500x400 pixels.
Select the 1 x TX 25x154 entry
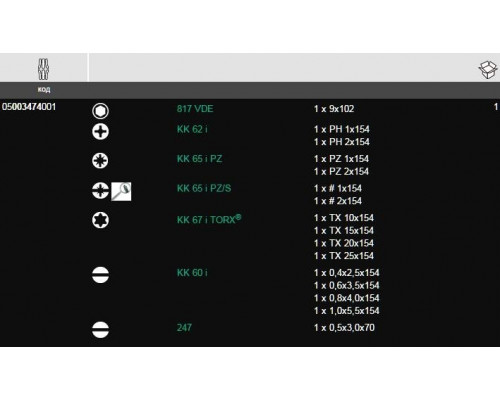344,256
